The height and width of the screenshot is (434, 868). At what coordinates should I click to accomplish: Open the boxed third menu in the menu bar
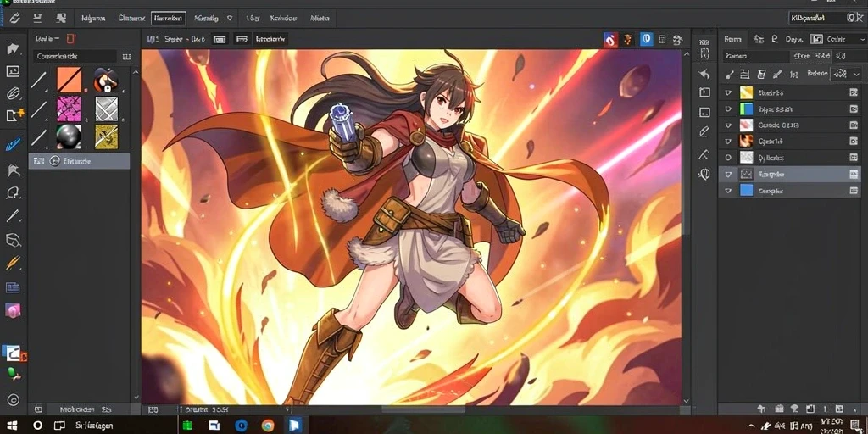pyautogui.click(x=169, y=19)
